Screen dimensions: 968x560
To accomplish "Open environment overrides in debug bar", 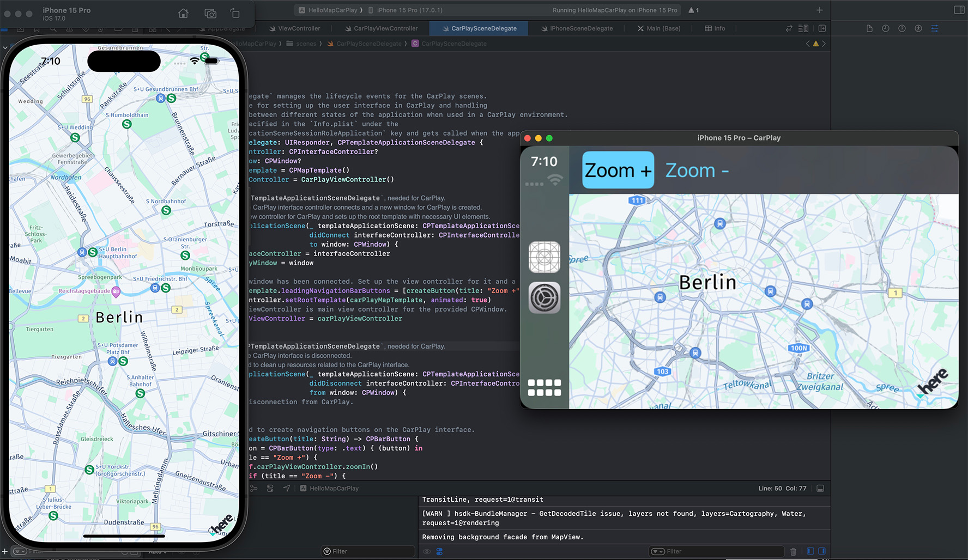I will pyautogui.click(x=270, y=489).
